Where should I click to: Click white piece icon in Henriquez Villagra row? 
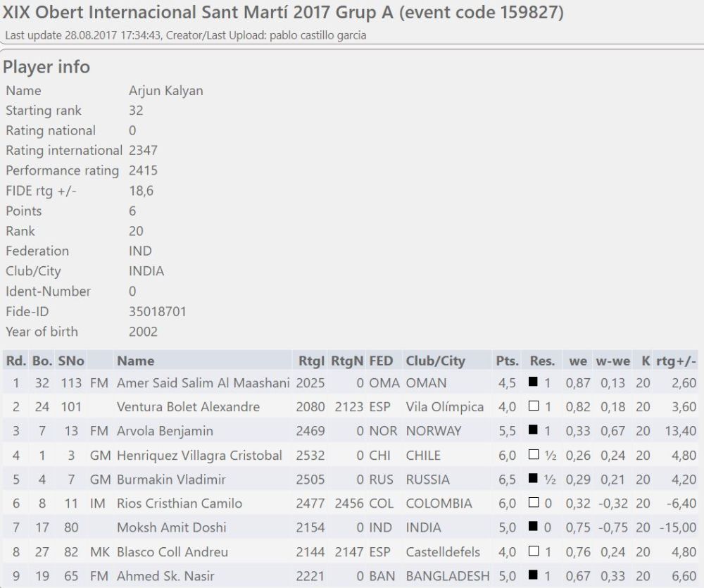(534, 456)
